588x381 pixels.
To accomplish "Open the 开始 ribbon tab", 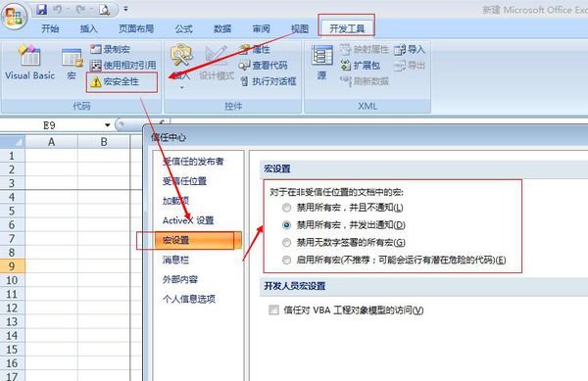I will (50, 28).
